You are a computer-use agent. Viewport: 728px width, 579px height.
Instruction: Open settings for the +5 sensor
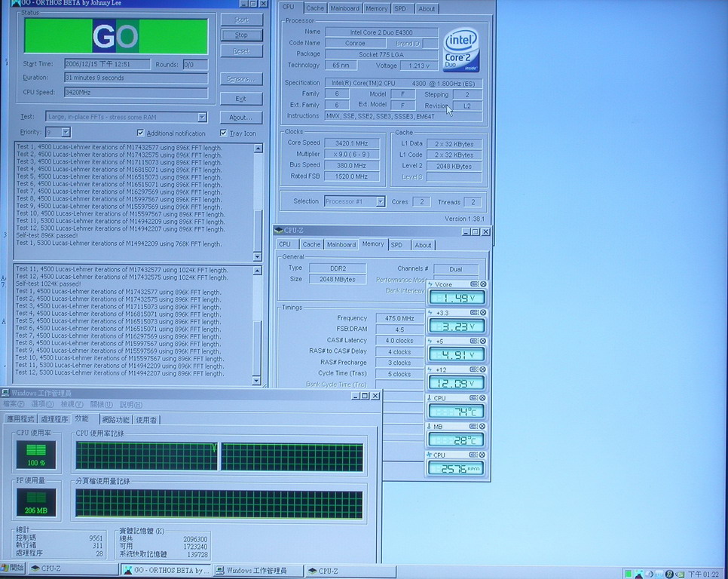pyautogui.click(x=475, y=341)
